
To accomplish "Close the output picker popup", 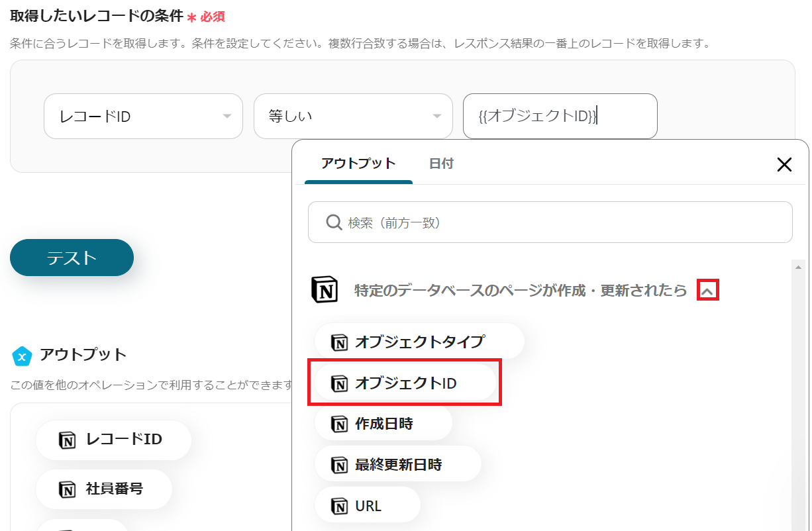I will pos(784,165).
